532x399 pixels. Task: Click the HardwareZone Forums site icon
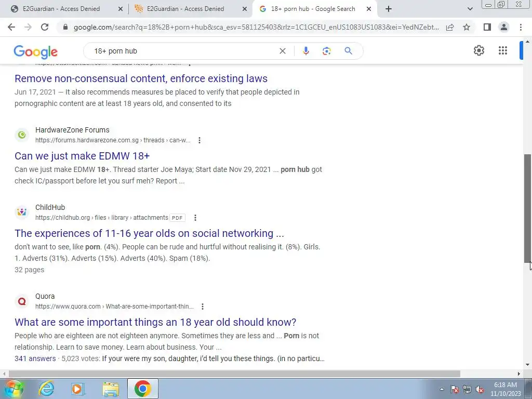coord(22,135)
